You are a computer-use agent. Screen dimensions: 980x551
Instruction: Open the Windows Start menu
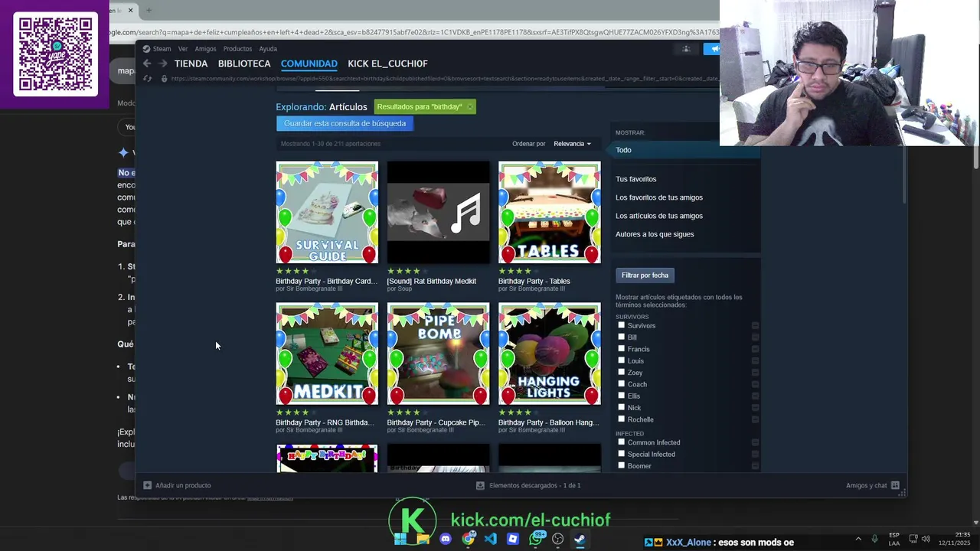coord(400,539)
